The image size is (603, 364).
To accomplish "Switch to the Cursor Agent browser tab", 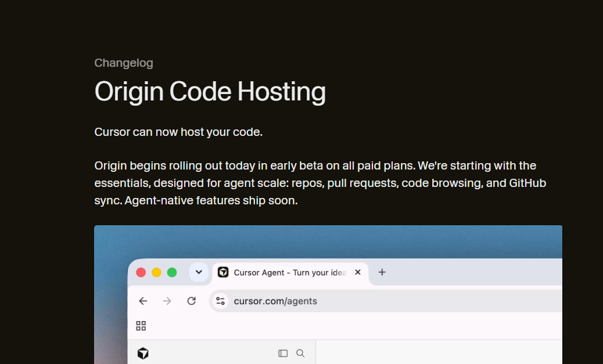I will pos(290,272).
